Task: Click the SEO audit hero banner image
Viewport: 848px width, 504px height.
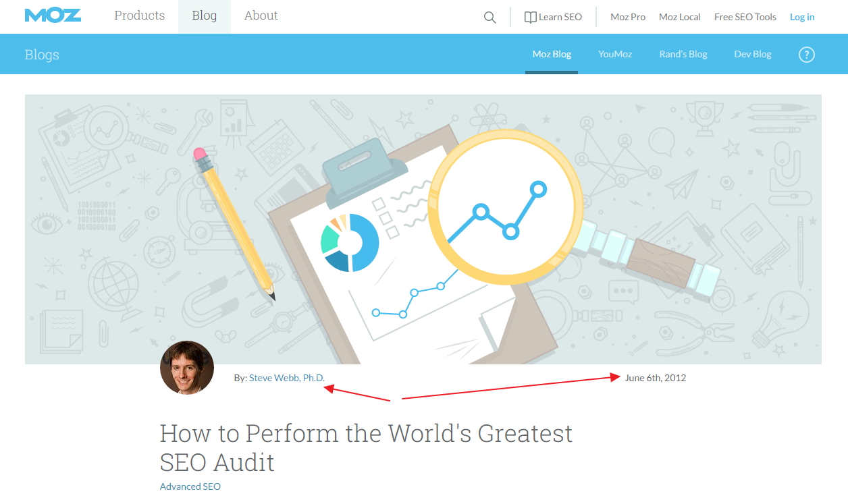Action: (x=423, y=229)
